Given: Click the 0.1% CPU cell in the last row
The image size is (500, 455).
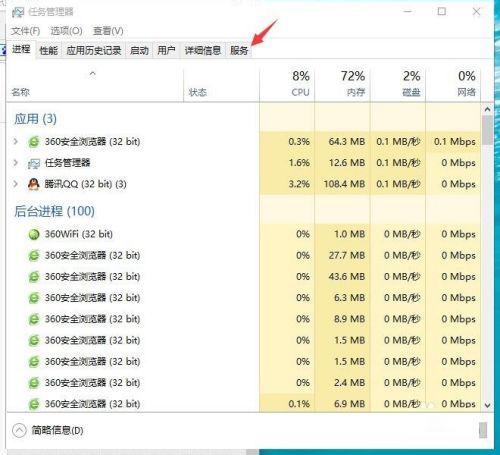Looking at the screenshot, I should pos(287,404).
